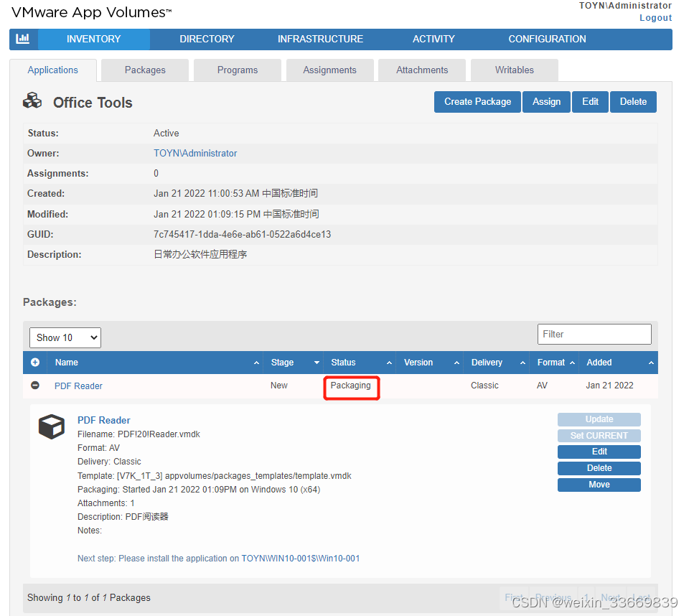This screenshot has width=689, height=616.
Task: Click the package Delete button above Move
Action: click(x=599, y=468)
